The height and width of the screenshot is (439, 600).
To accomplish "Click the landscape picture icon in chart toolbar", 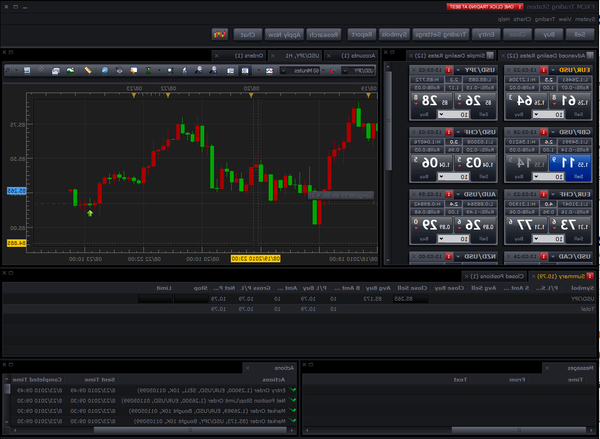I will (x=70, y=71).
